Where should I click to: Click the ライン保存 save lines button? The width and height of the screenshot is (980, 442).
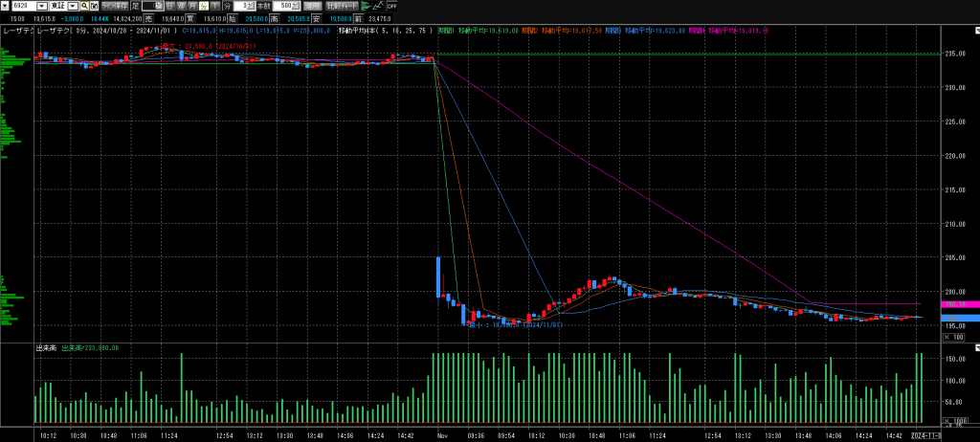[114, 6]
